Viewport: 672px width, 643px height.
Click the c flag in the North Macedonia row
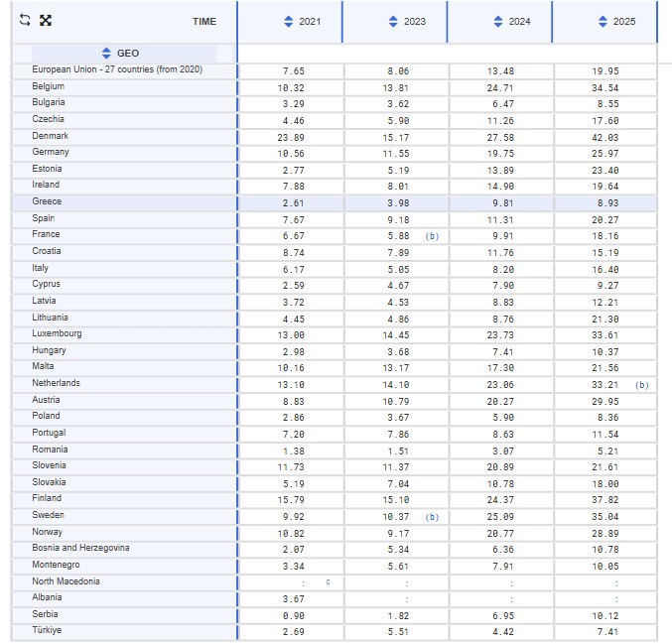[328, 582]
